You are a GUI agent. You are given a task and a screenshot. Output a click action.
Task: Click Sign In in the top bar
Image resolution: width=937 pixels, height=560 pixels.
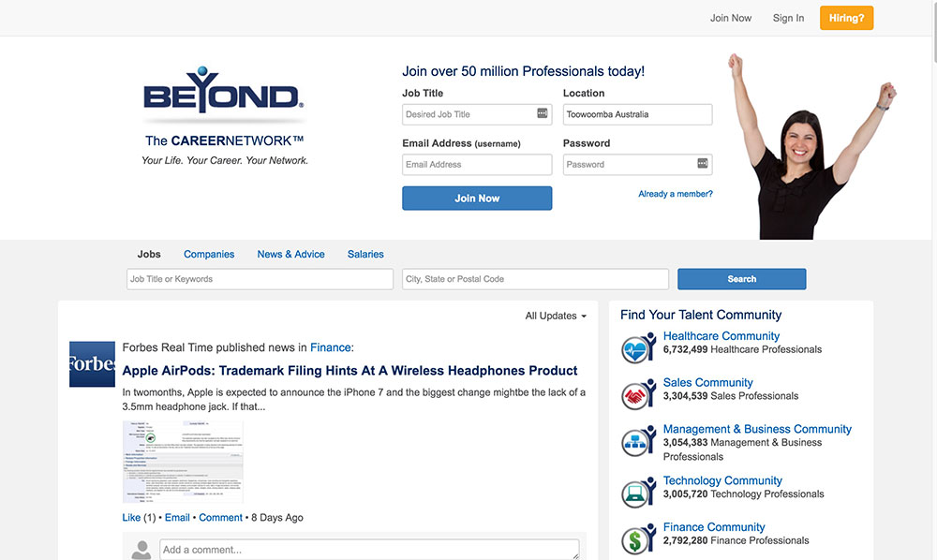(788, 18)
